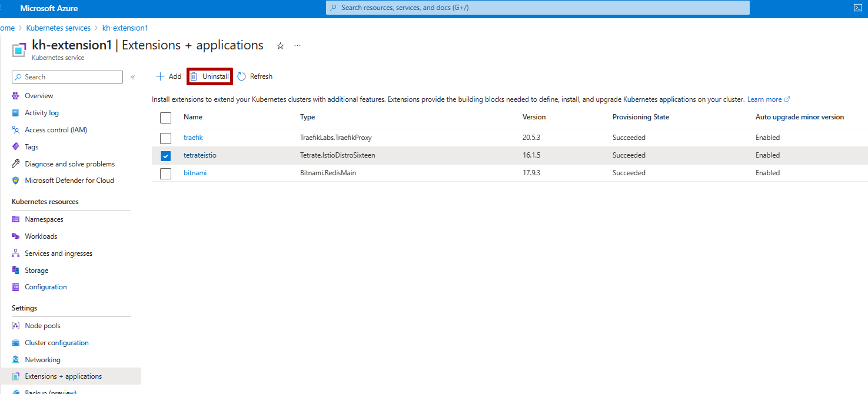The image size is (868, 394).
Task: Click the Microsoft Azure logo text
Action: click(x=49, y=8)
